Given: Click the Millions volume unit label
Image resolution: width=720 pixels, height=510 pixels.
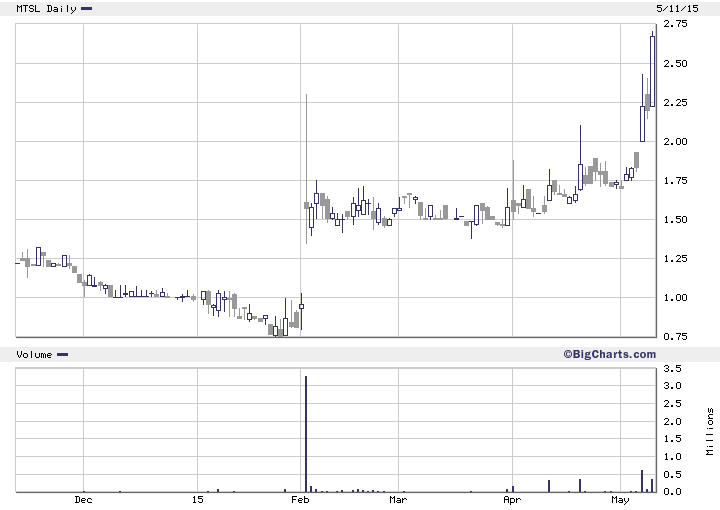Looking at the screenshot, I should (x=710, y=432).
